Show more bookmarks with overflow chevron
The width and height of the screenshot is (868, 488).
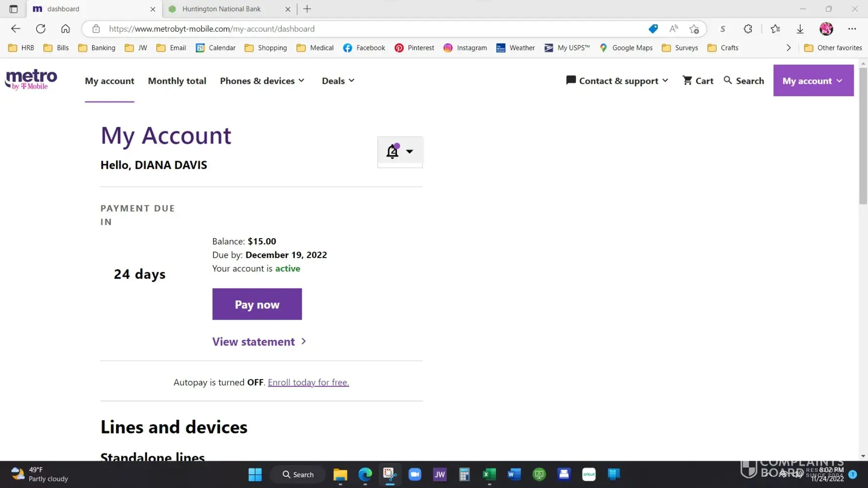[x=788, y=48]
